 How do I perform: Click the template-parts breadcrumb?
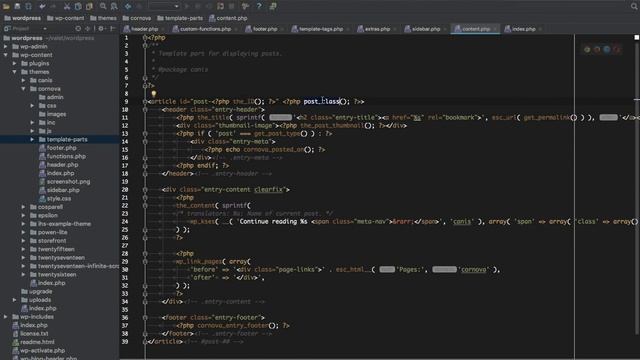coord(180,18)
